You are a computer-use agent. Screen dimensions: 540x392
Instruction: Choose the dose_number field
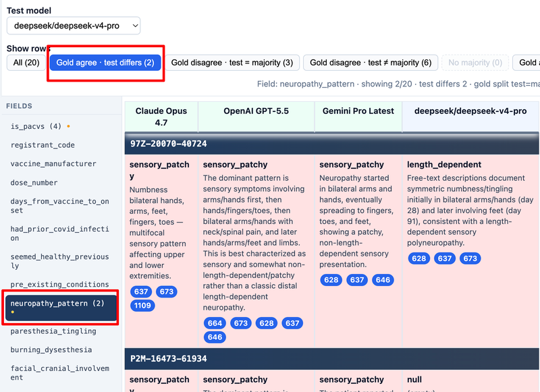(x=34, y=183)
